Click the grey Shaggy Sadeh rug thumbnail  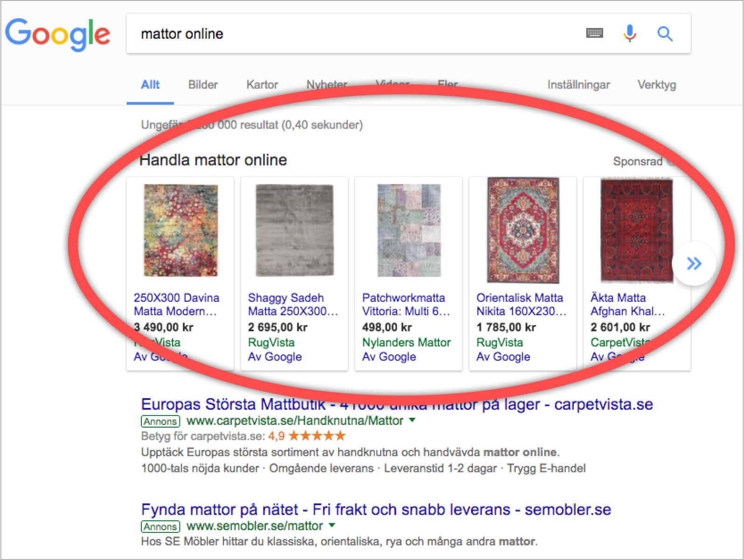[294, 230]
